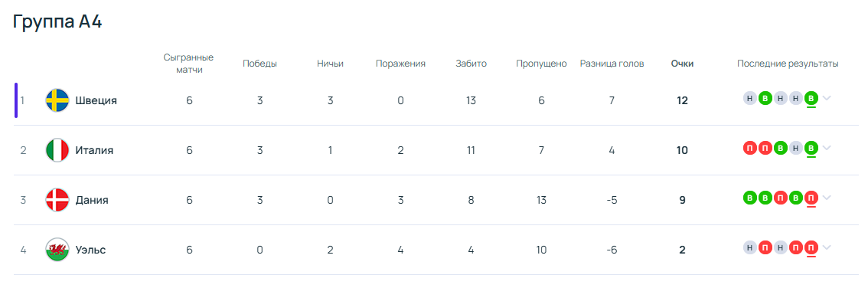Expand Италия's last results chevron
Viewport: 868px width, 288px height.
click(827, 148)
